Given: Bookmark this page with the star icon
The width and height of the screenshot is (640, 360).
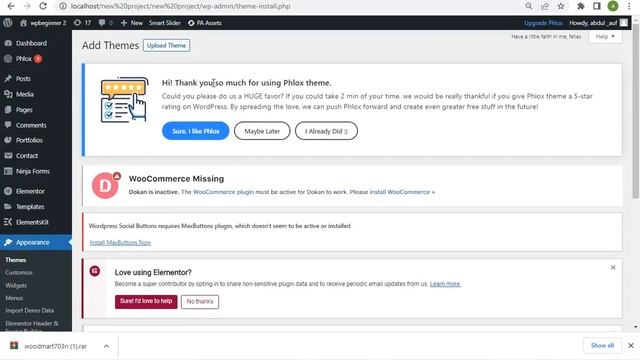Looking at the screenshot, I should coord(561,6).
